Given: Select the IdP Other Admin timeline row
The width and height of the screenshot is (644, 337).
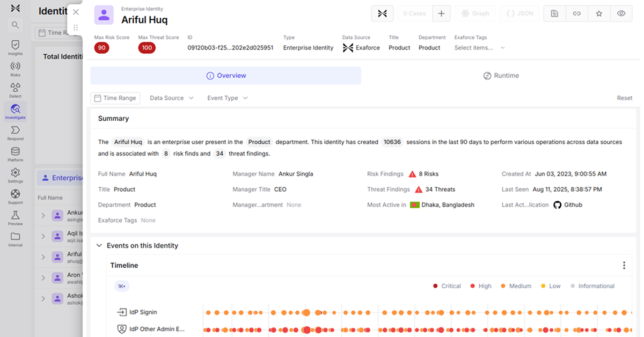Looking at the screenshot, I should click(x=151, y=329).
